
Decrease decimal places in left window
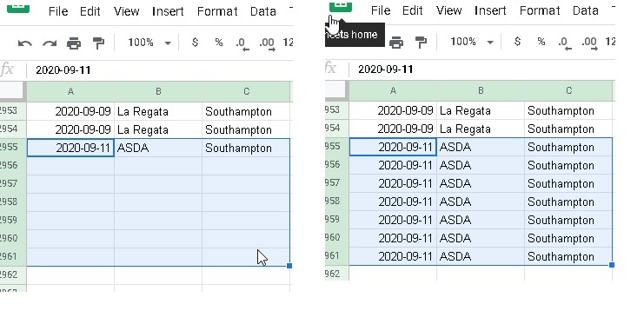(x=242, y=43)
